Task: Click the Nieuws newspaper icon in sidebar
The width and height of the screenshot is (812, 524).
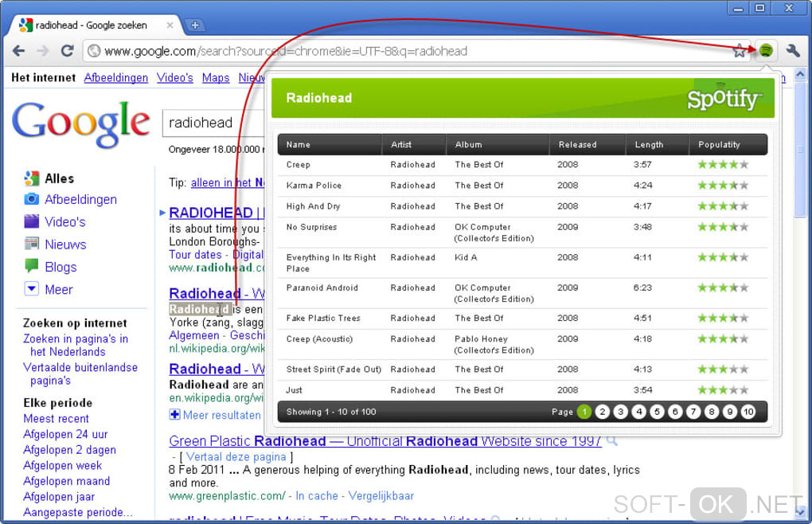Action: [x=32, y=244]
